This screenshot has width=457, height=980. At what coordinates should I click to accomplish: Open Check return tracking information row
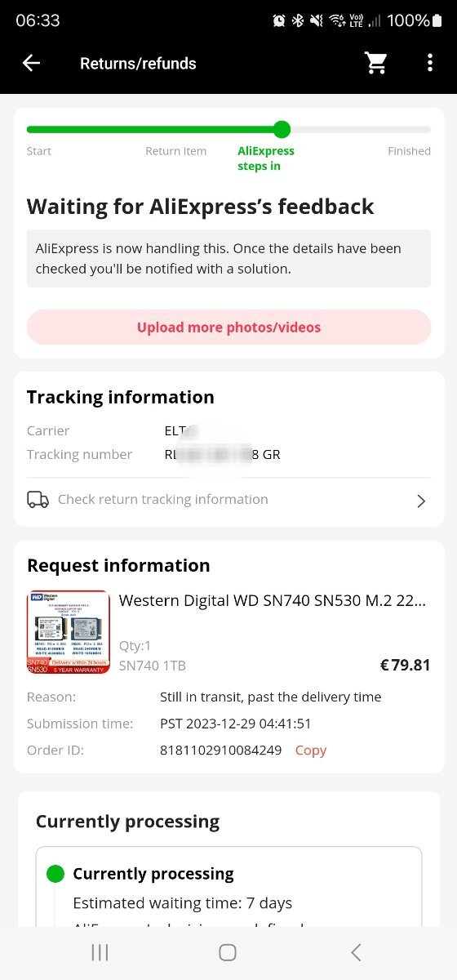coord(228,500)
